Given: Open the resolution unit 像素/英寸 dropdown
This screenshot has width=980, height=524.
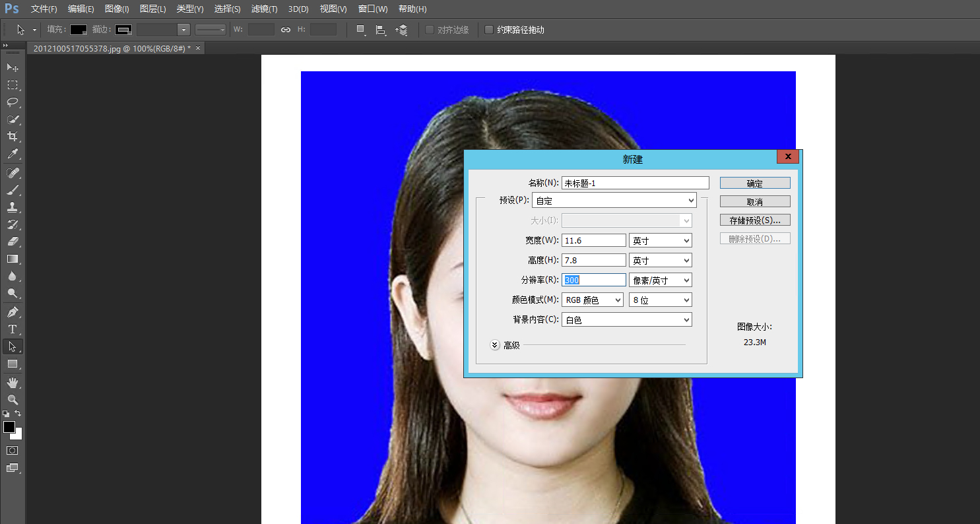Looking at the screenshot, I should (661, 280).
